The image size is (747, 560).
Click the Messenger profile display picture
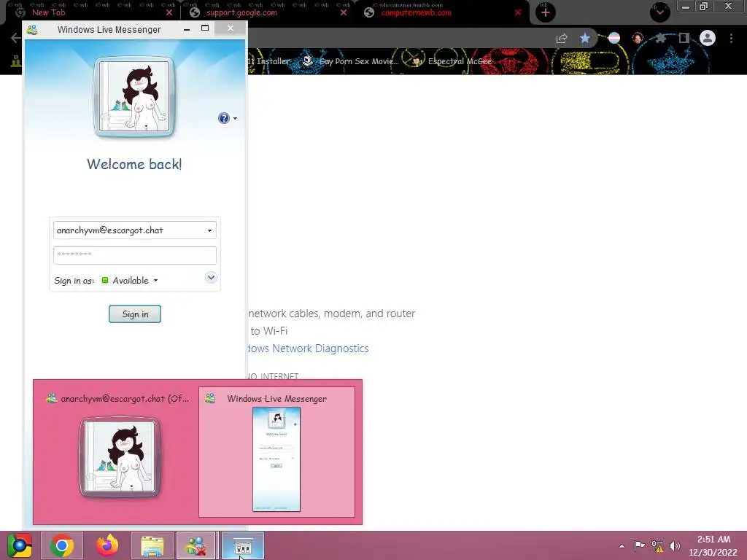[134, 97]
